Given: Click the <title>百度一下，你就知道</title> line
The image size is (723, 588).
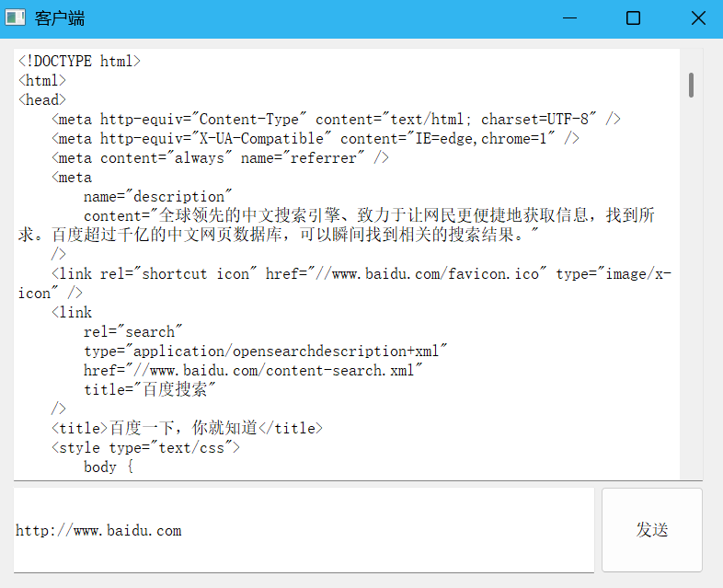Looking at the screenshot, I should coord(188,428).
